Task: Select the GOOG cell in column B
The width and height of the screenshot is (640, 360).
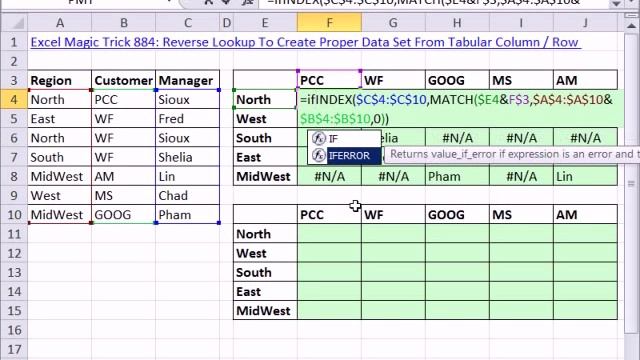Action: (x=124, y=215)
